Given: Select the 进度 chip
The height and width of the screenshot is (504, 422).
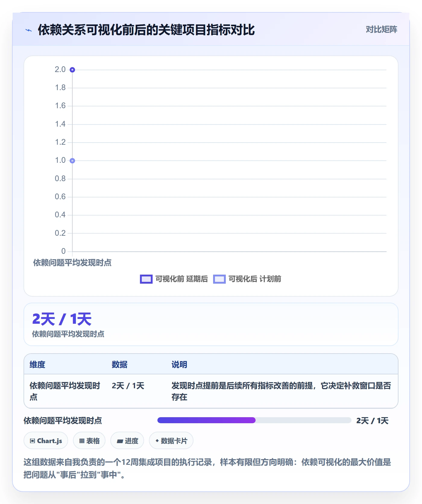Looking at the screenshot, I should click(x=127, y=441).
